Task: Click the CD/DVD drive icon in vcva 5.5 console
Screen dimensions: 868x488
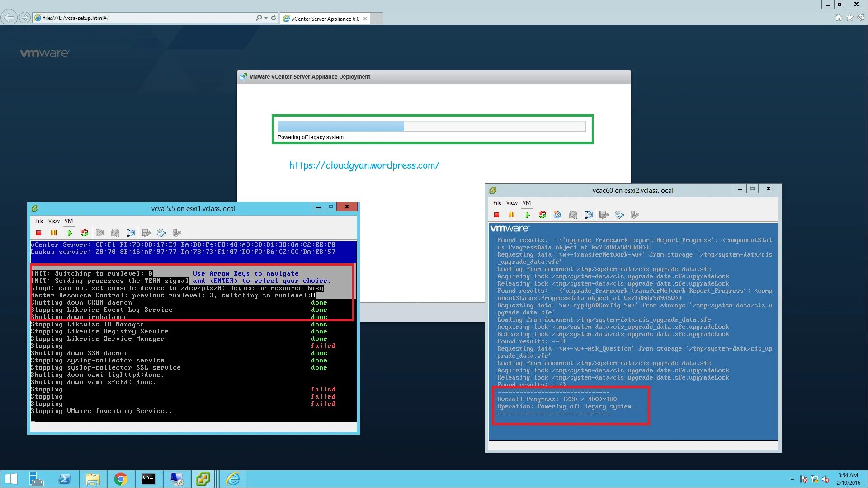Action: (x=161, y=233)
